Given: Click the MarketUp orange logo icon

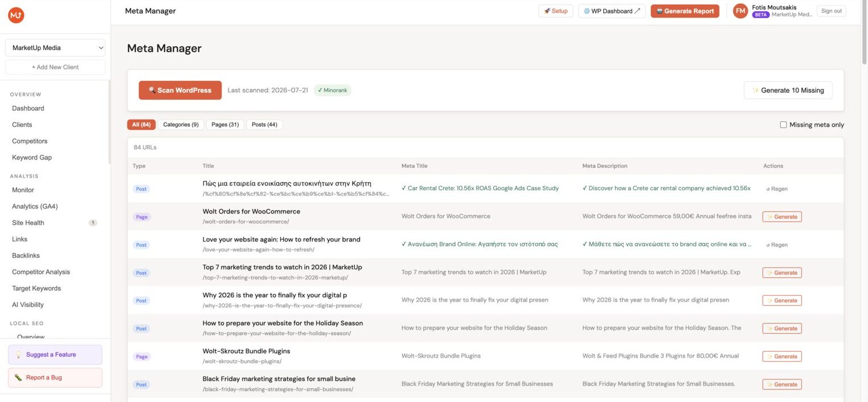Looking at the screenshot, I should pos(16,15).
